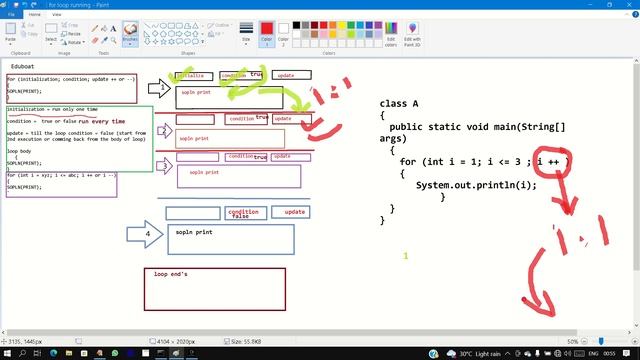This screenshot has height=360, width=640.
Task: Open WhatsApp from the taskbar
Action: tap(115, 353)
